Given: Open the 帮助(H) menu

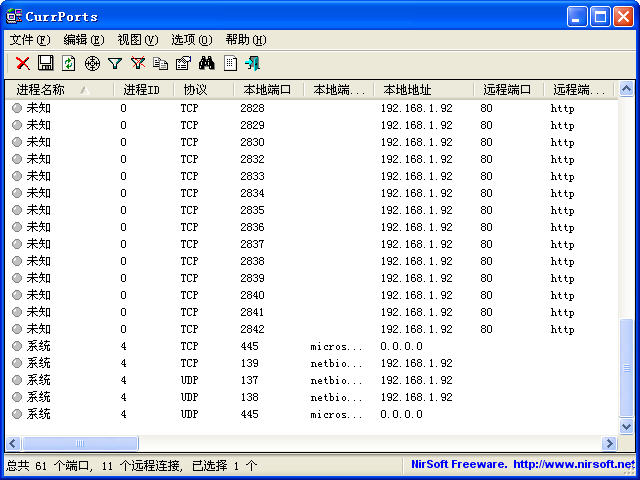Looking at the screenshot, I should (x=246, y=40).
